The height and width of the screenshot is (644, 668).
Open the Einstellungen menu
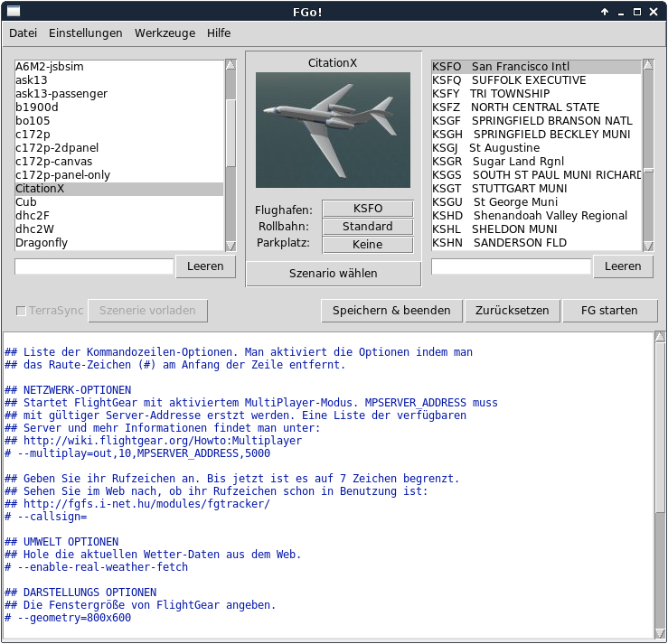tap(86, 33)
